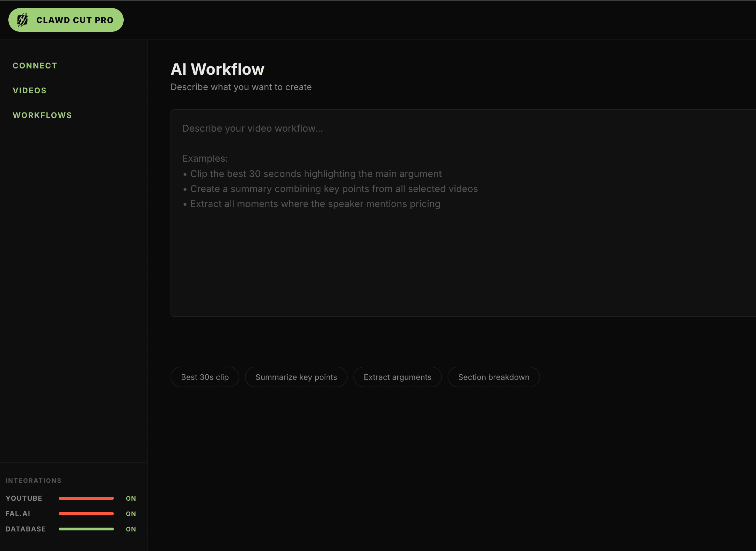
Task: Open the WORKFLOWS menu item
Action: point(42,115)
